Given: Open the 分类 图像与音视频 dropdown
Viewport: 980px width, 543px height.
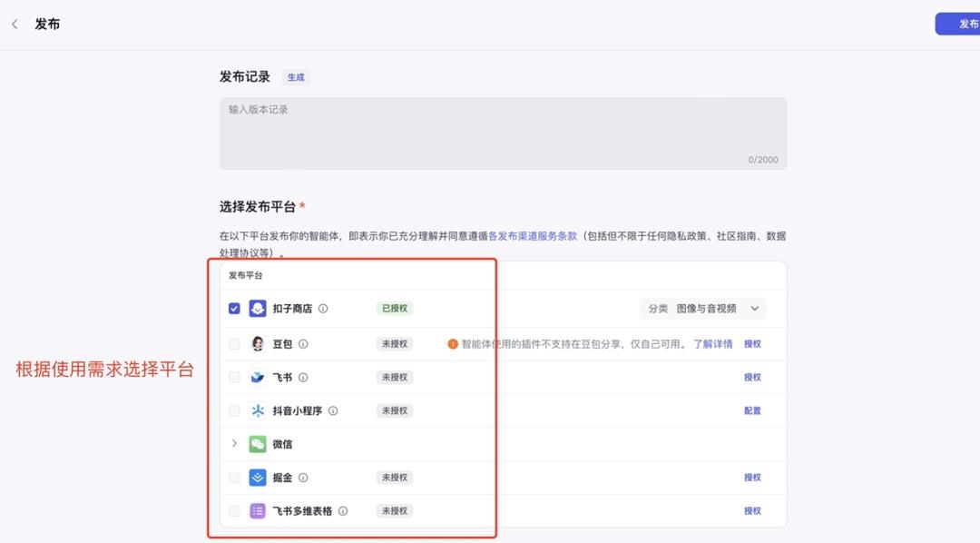Looking at the screenshot, I should [703, 308].
